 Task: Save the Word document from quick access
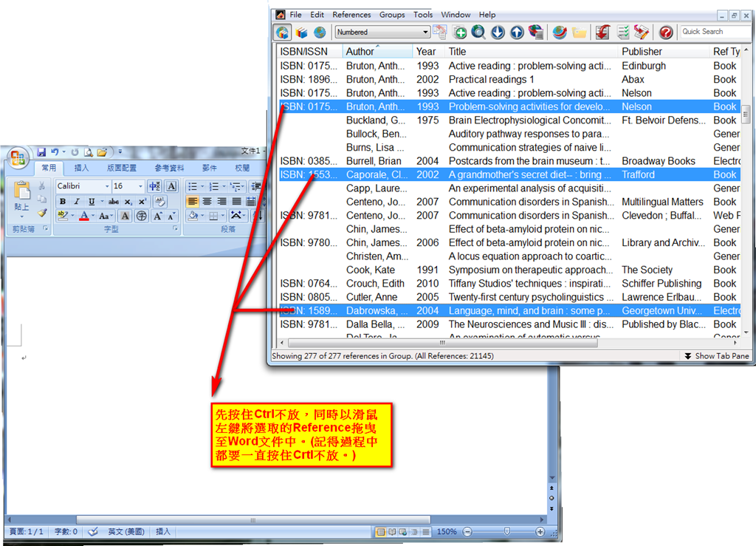tap(41, 152)
